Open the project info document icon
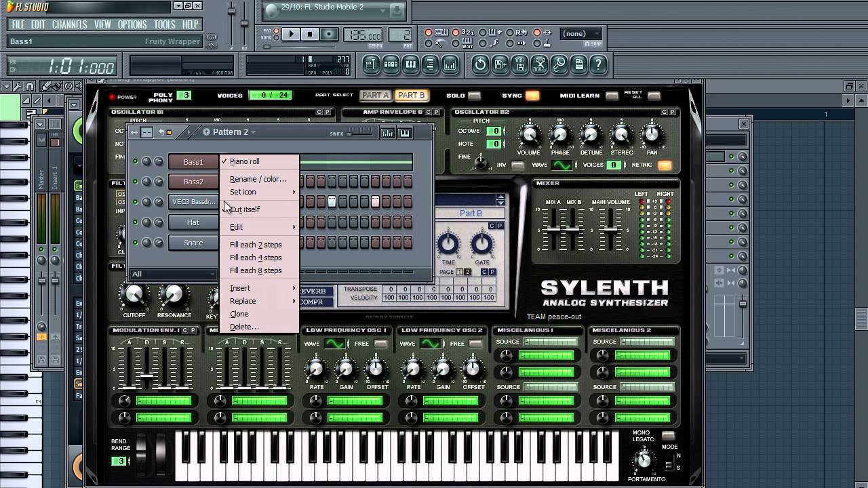868x488 pixels. [578, 64]
